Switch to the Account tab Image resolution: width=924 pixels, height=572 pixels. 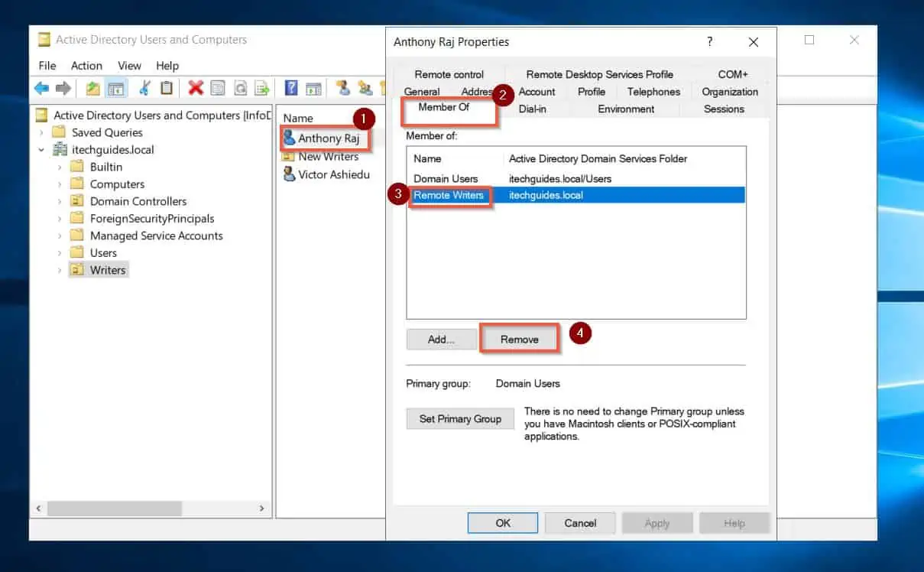[537, 92]
